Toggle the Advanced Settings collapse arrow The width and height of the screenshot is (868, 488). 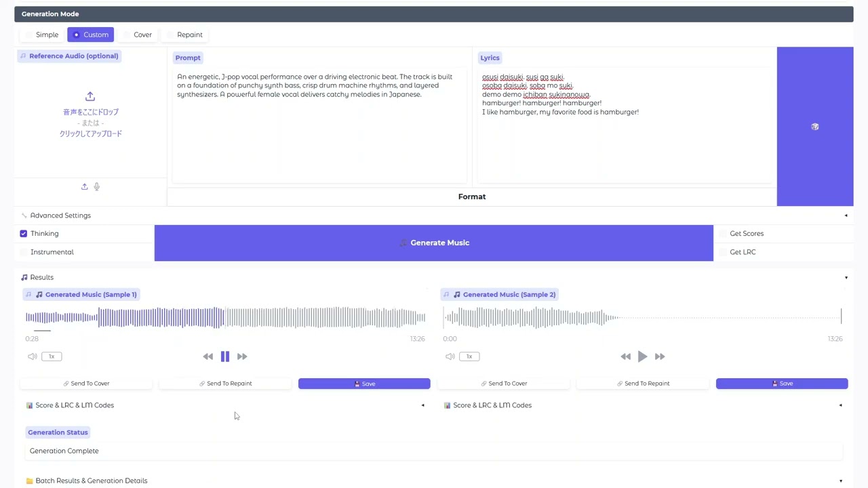pos(846,216)
